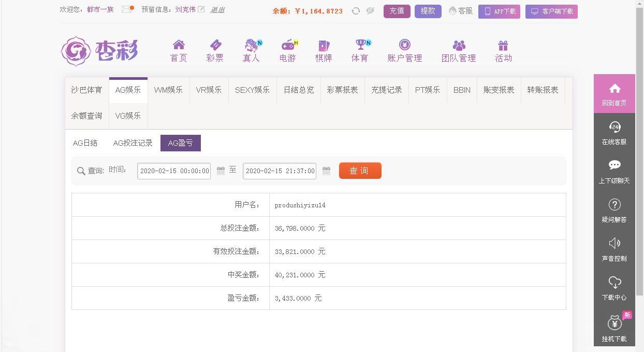
Task: Open the 真人 live casino icon
Action: tap(250, 50)
